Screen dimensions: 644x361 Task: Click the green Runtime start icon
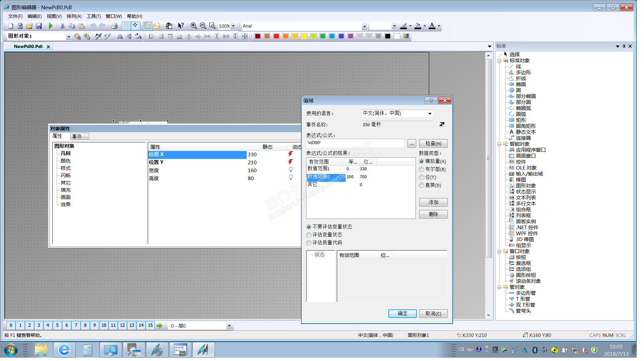pyautogui.click(x=50, y=26)
